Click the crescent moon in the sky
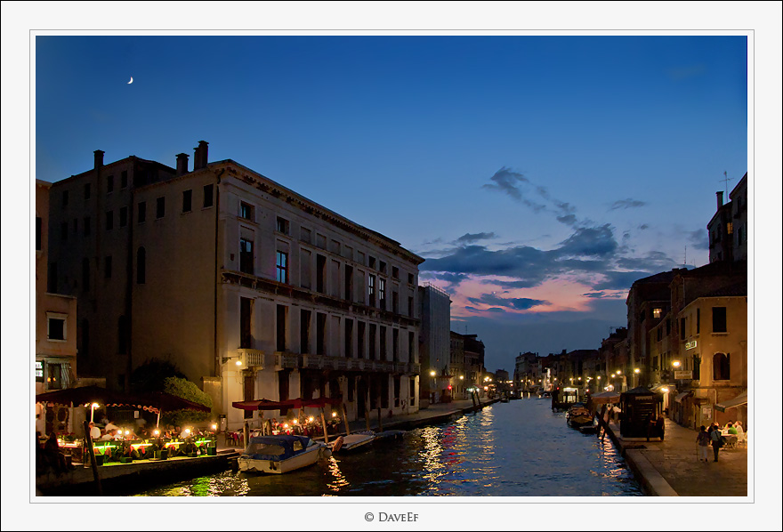Image resolution: width=783 pixels, height=532 pixels. (128, 79)
